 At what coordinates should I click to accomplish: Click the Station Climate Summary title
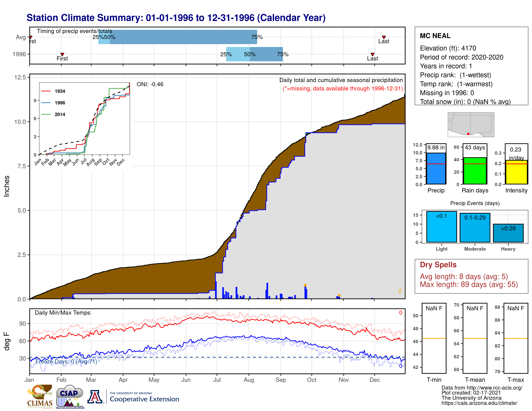[x=176, y=18]
